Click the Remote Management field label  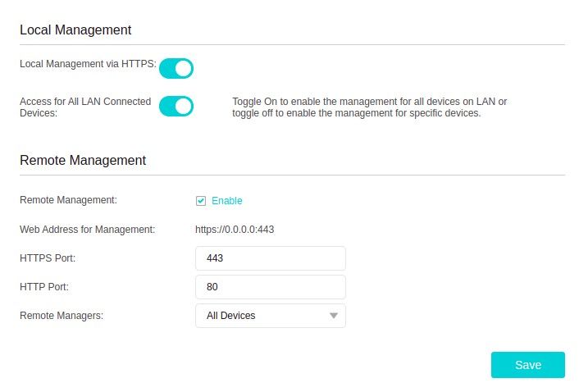point(68,199)
